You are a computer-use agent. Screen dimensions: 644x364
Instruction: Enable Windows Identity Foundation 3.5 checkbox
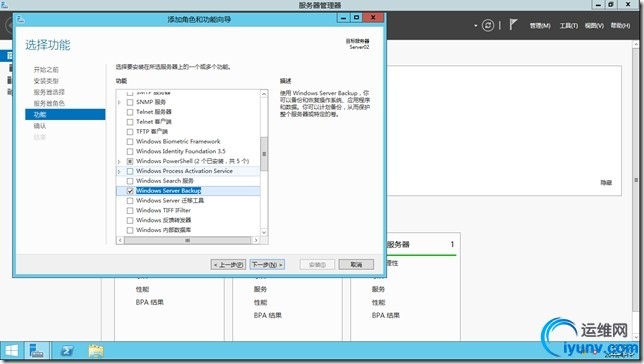(x=130, y=151)
